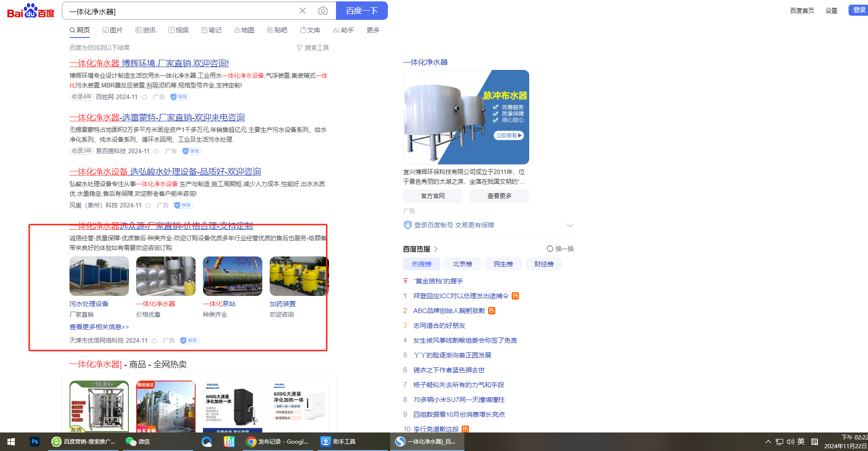Click the 一体化泵站 caption link
The height and width of the screenshot is (451, 868).
click(x=219, y=304)
